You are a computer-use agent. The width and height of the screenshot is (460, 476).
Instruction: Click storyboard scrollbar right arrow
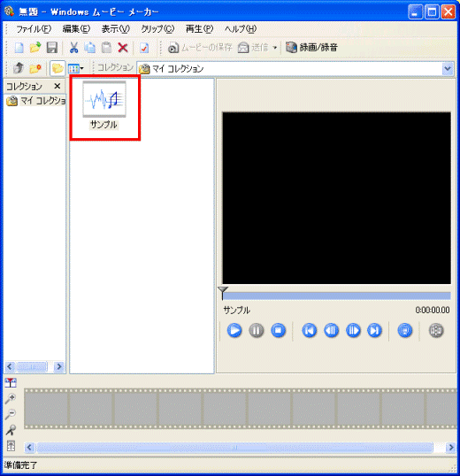pyautogui.click(x=451, y=447)
